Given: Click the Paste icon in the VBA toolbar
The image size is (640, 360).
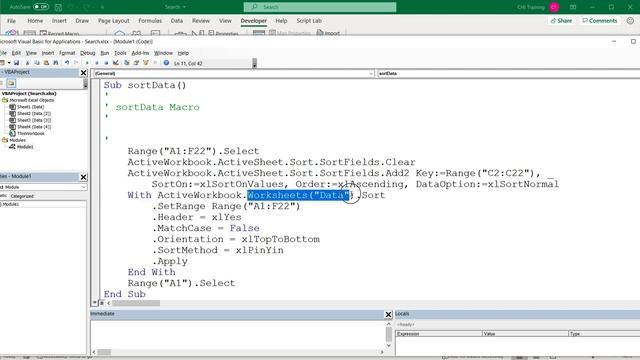Looking at the screenshot, I should pyautogui.click(x=46, y=63).
